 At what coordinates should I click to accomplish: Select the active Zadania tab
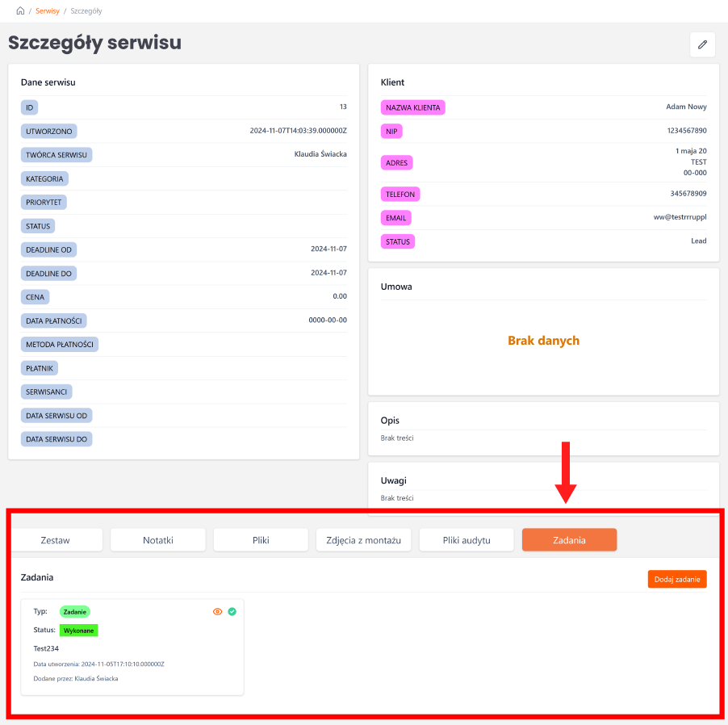coord(569,540)
